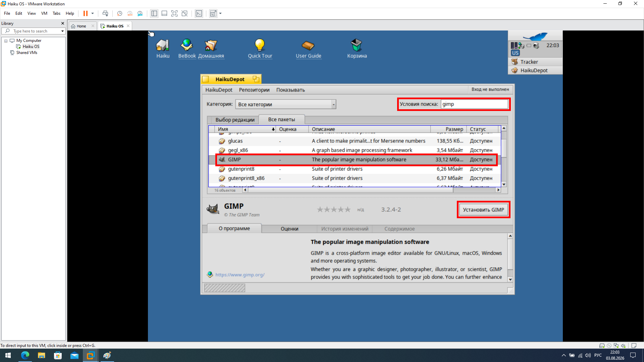Switch to the Все пакеты tab
This screenshot has width=644, height=362.
pos(281,119)
